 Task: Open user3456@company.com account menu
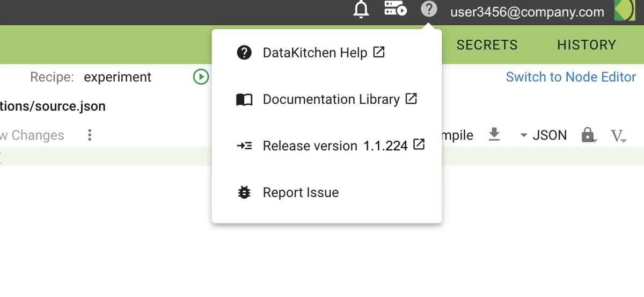tap(527, 11)
